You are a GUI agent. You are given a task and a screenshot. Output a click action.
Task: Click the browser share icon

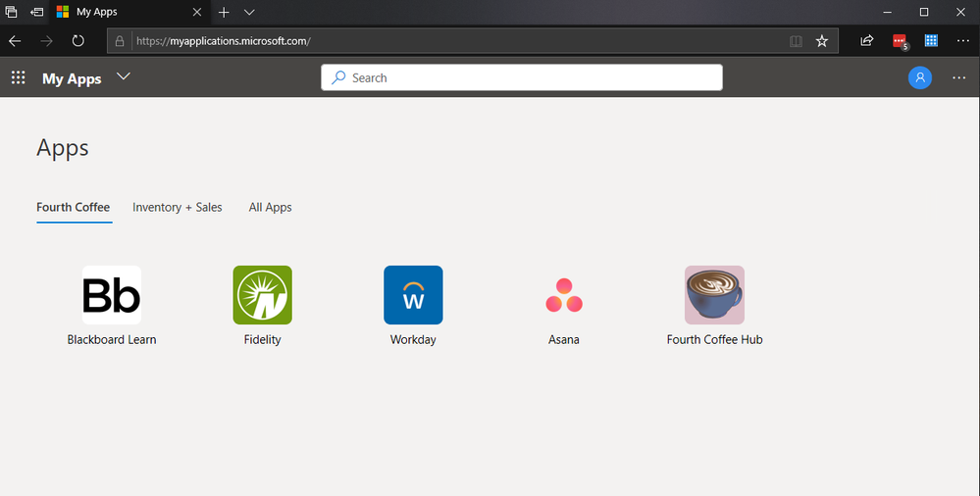click(x=867, y=41)
